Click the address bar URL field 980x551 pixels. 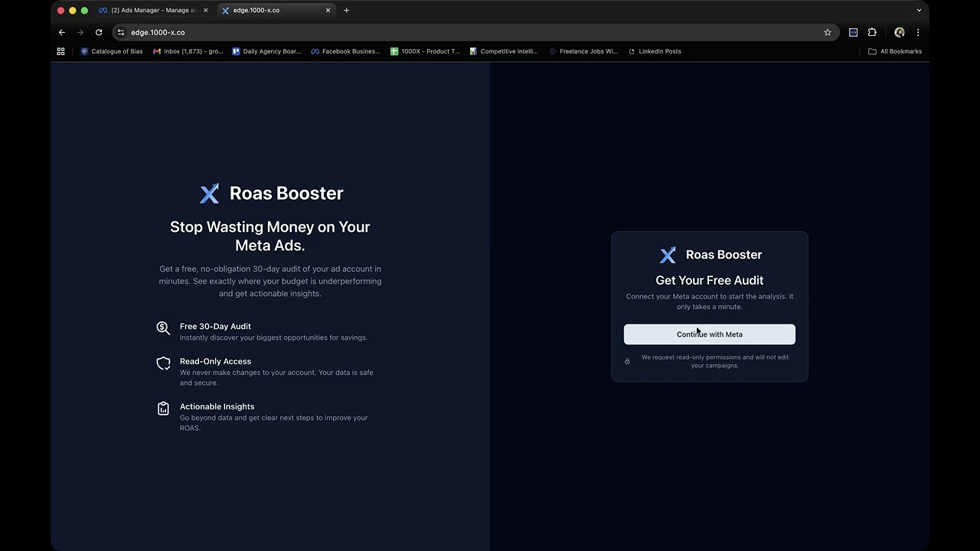pyautogui.click(x=475, y=32)
